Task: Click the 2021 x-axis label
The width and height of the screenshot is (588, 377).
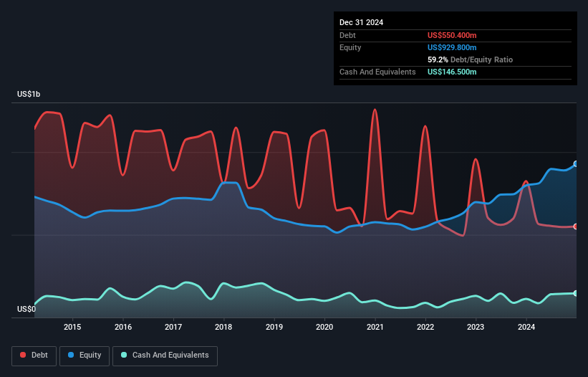Action: tap(375, 327)
